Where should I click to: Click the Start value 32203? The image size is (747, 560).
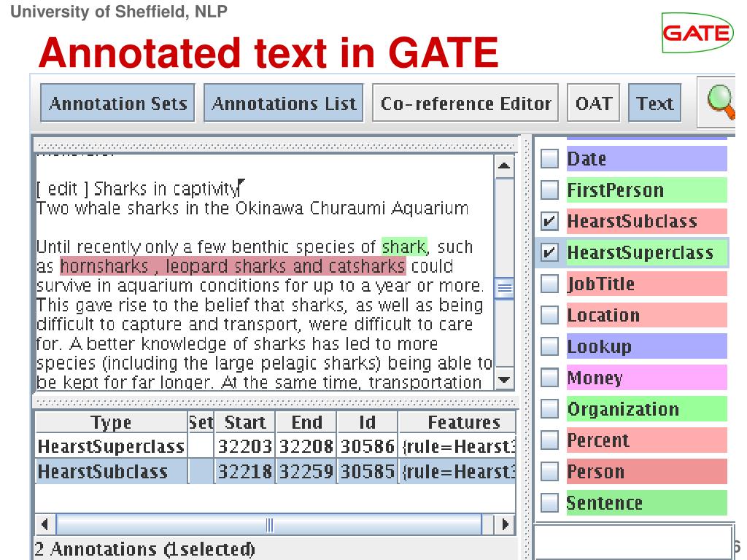pyautogui.click(x=244, y=446)
